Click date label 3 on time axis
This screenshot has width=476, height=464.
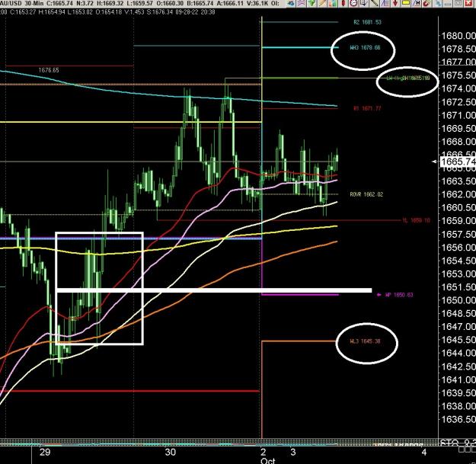292,452
